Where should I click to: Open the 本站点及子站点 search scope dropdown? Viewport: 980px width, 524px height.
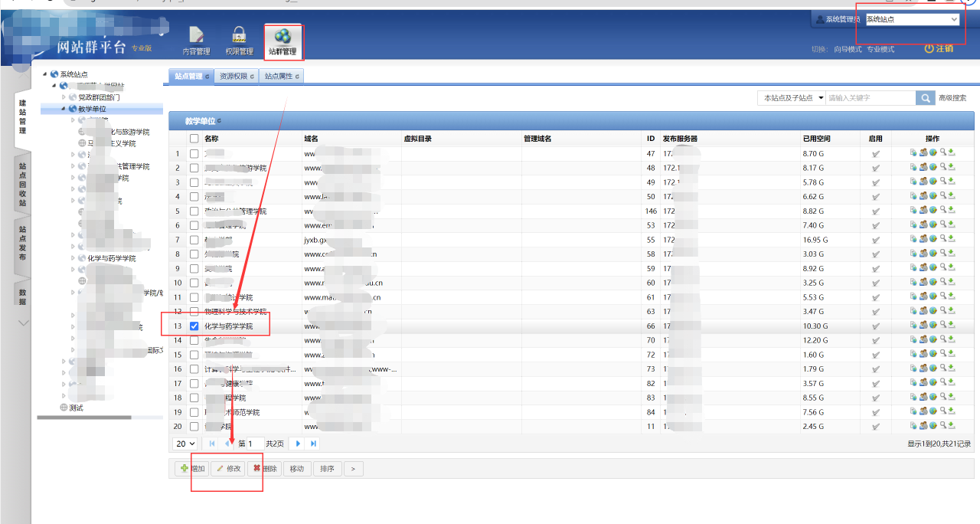(x=791, y=98)
